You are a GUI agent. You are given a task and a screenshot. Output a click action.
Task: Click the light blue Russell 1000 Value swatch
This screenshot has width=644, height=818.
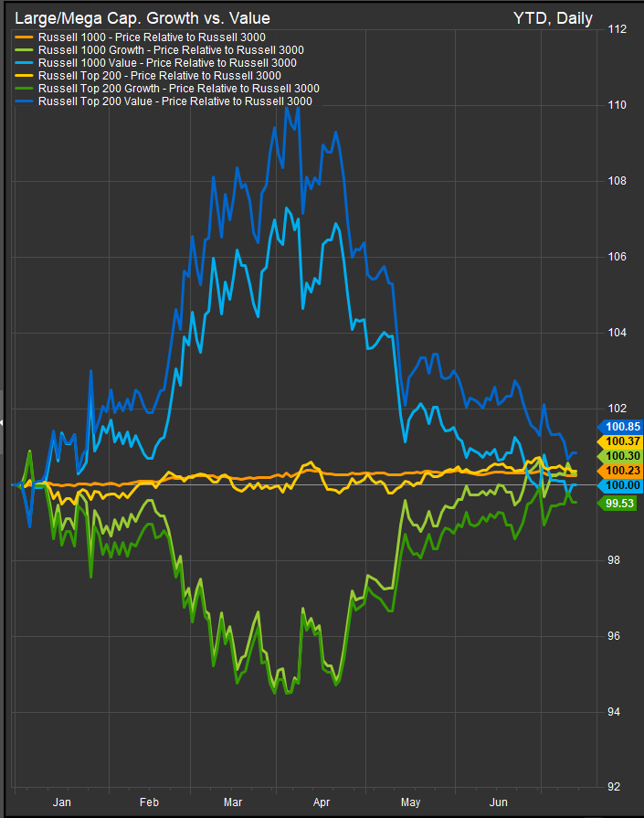point(22,63)
